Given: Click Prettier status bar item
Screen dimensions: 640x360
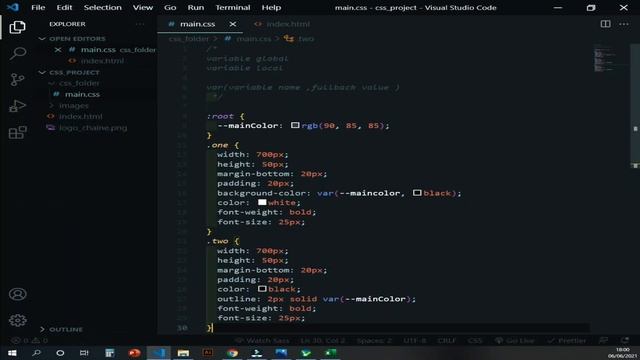Looking at the screenshot, I should 567,340.
